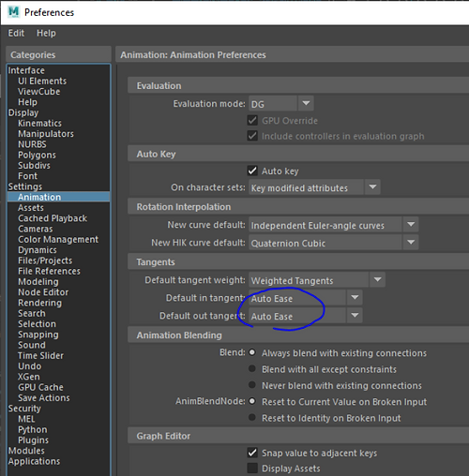Select the GPU Cache category
The image size is (469, 476).
[40, 387]
